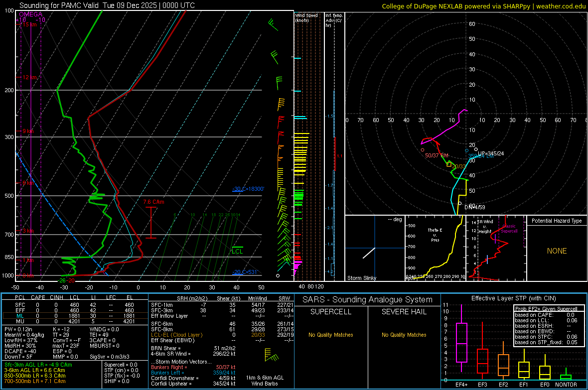
Task: Click 'No Quality Matches' under SEVERE HAIL
Action: pos(404,335)
